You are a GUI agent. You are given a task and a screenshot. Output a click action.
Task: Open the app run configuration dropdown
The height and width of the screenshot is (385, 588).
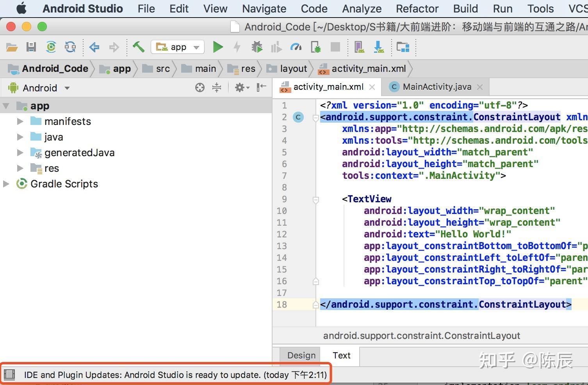(x=178, y=47)
